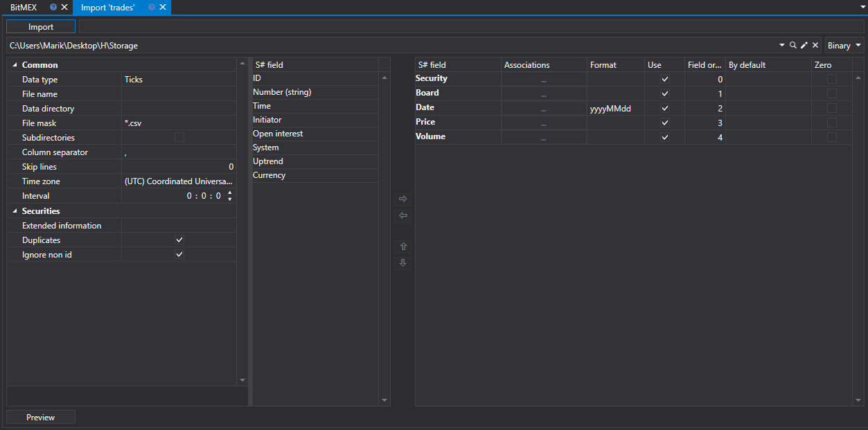Click scroll up arrow of properties panel

point(242,63)
